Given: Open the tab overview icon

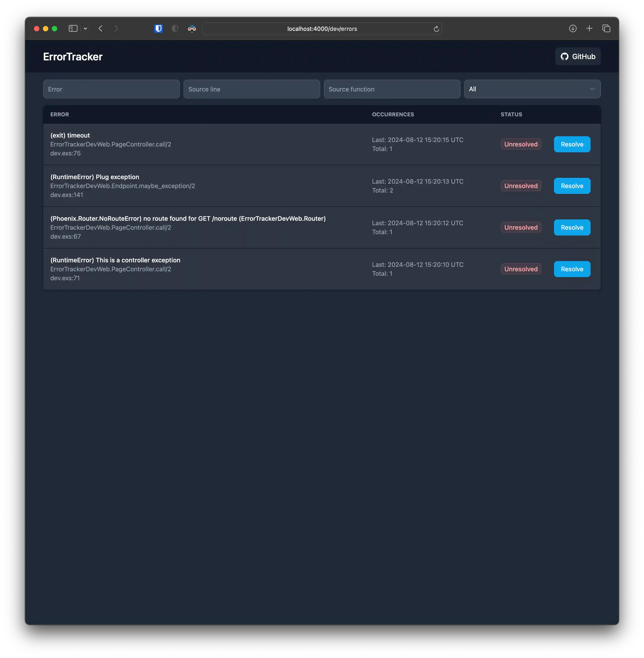Looking at the screenshot, I should [606, 28].
